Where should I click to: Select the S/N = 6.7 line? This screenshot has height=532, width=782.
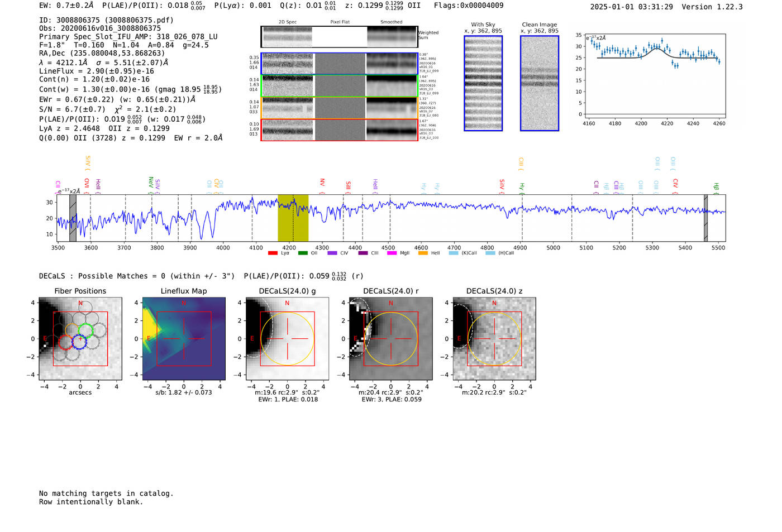point(107,109)
